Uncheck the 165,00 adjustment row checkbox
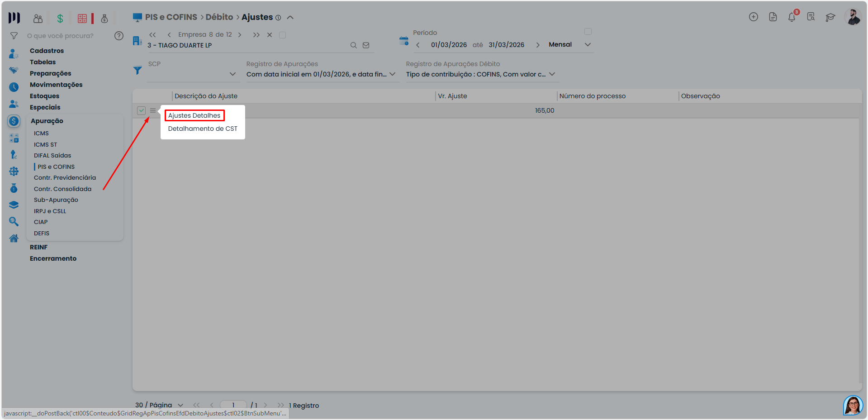868x420 pixels. (142, 110)
